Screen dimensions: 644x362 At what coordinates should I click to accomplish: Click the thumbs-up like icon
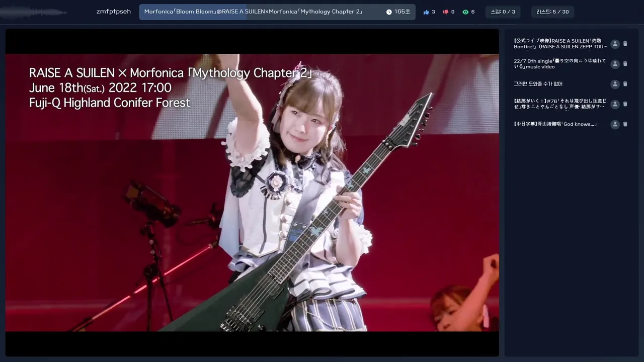click(x=426, y=12)
